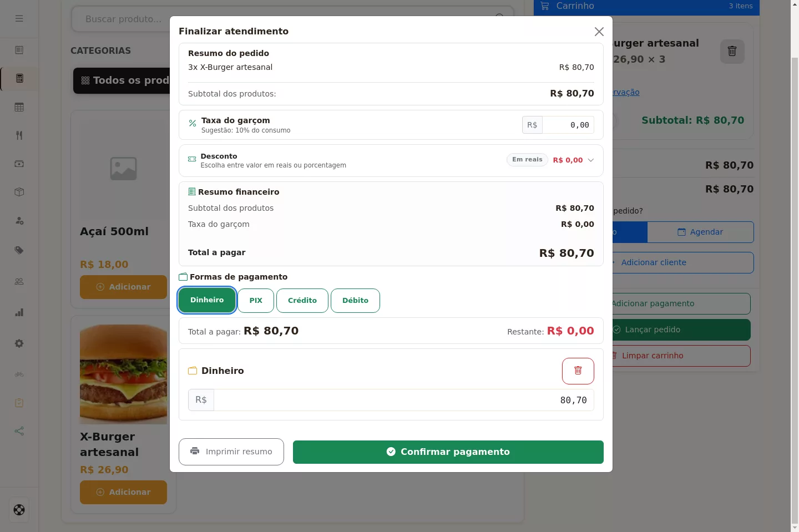This screenshot has height=532, width=799.
Task: Select Crédito payment method
Action: (302, 301)
